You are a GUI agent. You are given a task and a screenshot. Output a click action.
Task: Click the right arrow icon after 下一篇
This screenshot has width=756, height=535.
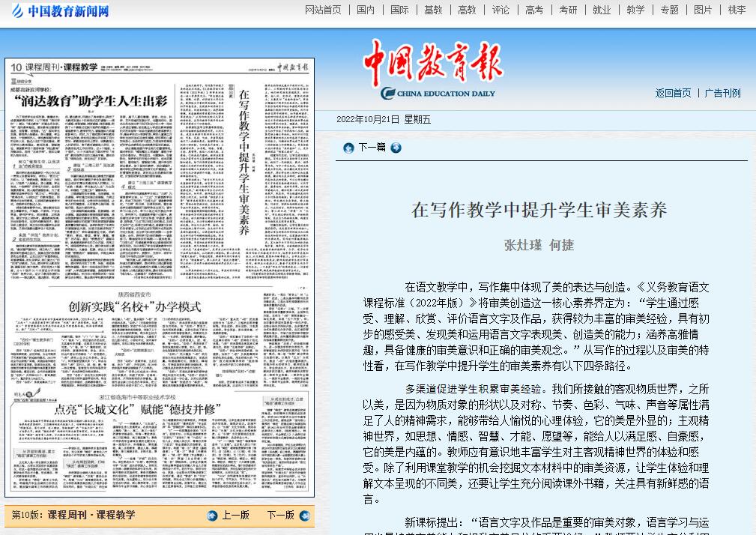tap(396, 148)
